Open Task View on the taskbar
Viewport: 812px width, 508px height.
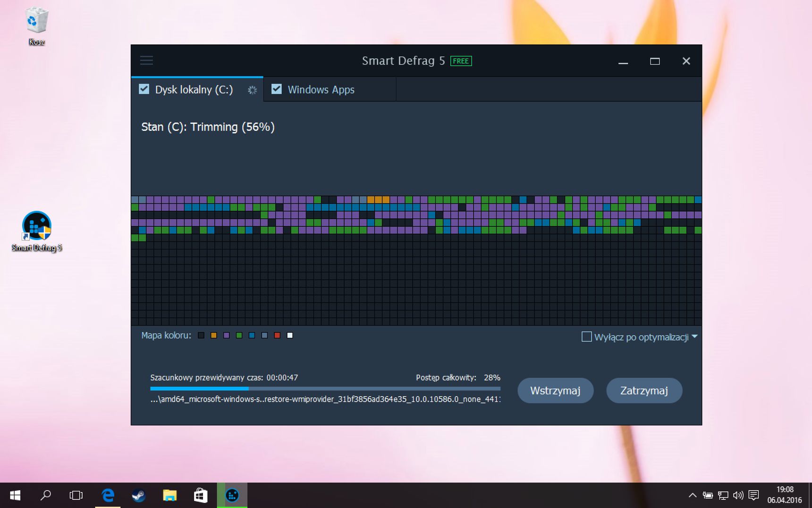(76, 495)
